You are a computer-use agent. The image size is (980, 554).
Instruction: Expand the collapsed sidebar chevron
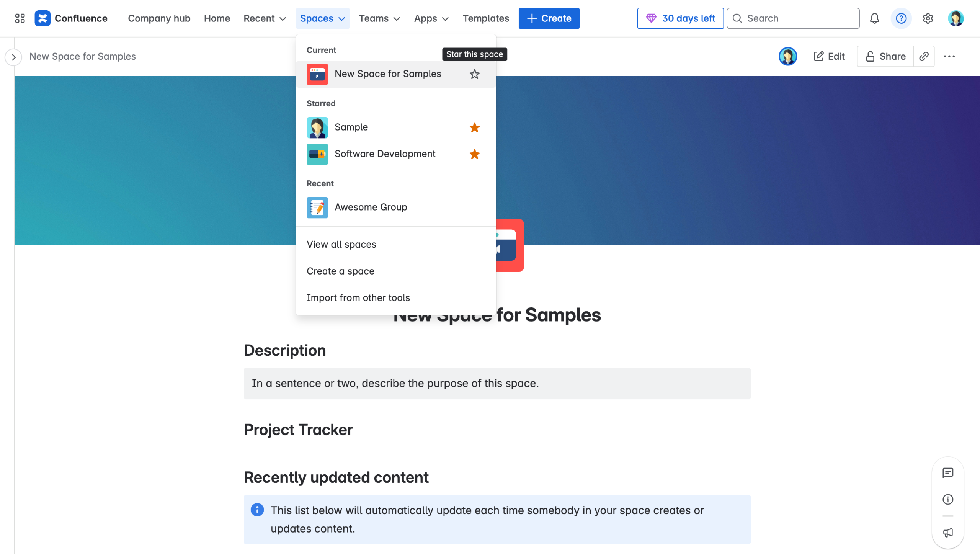pyautogui.click(x=13, y=57)
